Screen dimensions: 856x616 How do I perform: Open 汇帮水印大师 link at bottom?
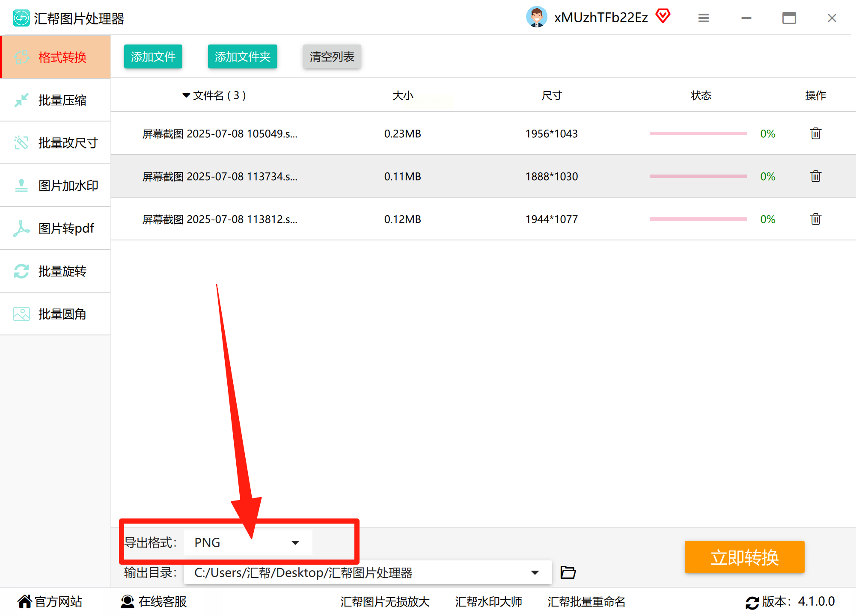tap(488, 602)
